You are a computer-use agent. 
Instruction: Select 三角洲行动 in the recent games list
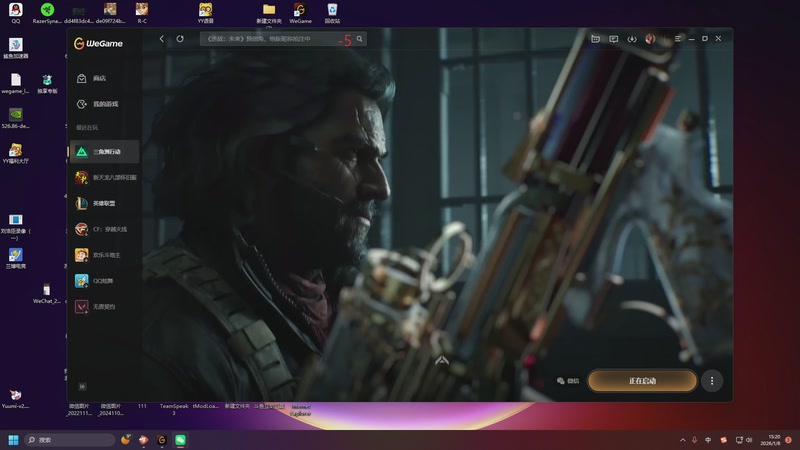pyautogui.click(x=104, y=152)
